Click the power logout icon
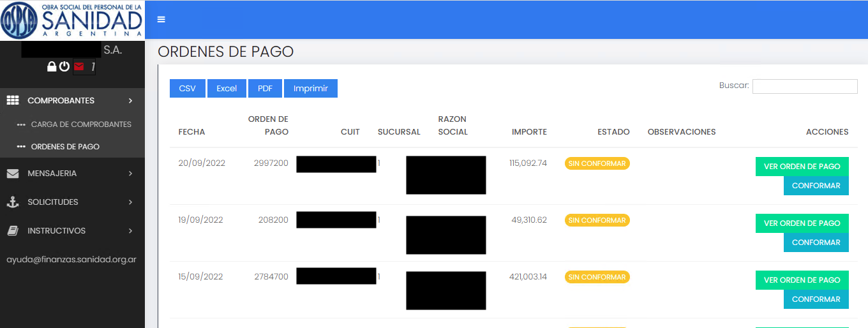 [64, 66]
